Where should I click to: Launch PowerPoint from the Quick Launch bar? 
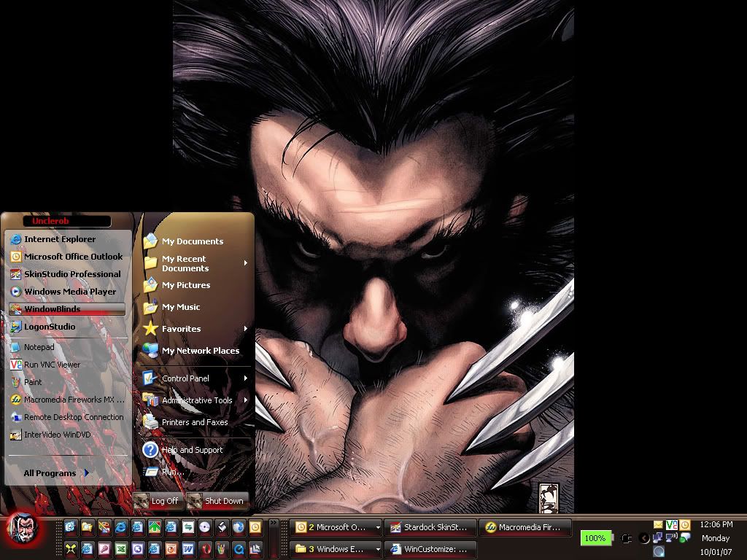[x=171, y=549]
